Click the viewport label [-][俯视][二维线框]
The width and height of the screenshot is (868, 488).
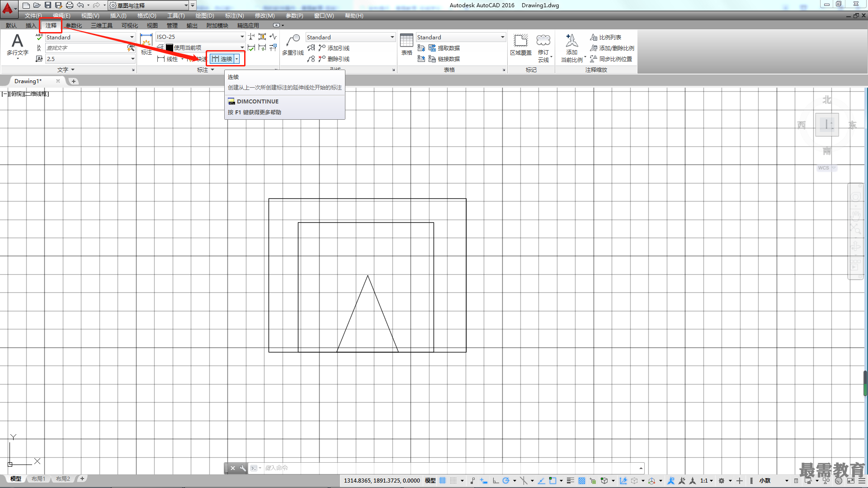(x=25, y=94)
